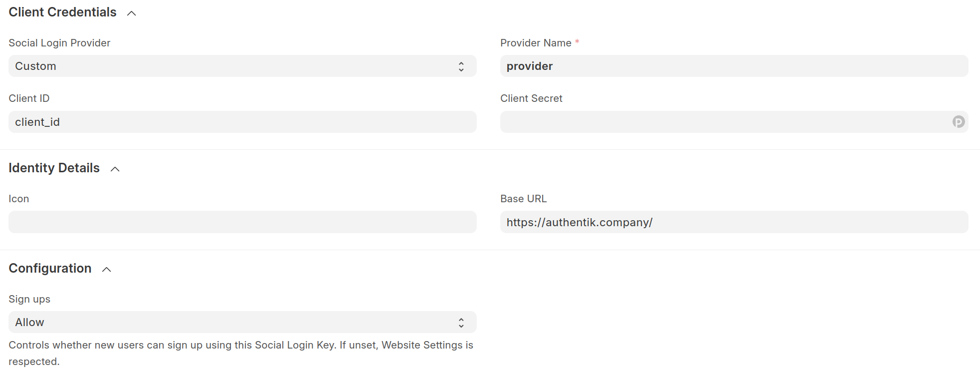The height and width of the screenshot is (378, 980).
Task: Open the Sign ups dropdown showing Allow
Action: (x=234, y=323)
